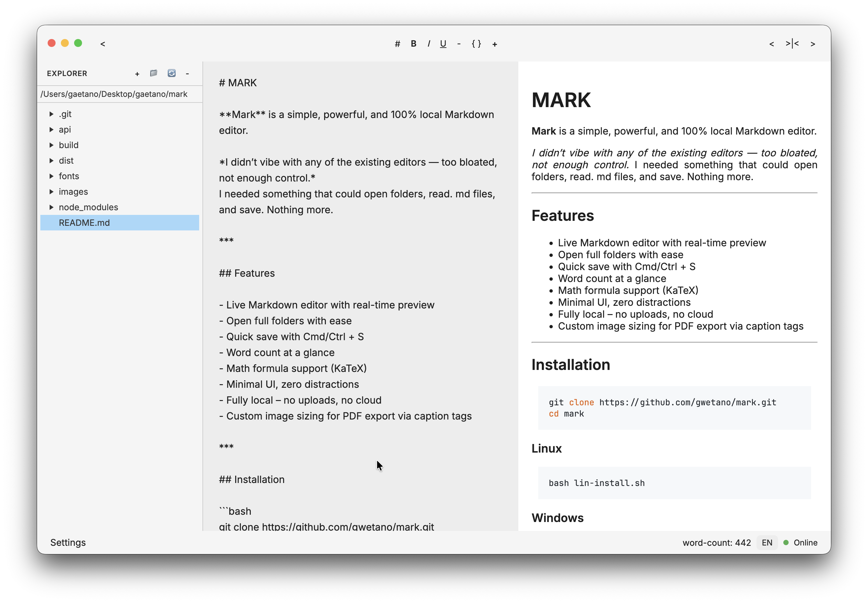Open a folder via Explorer folder icon
868x603 pixels.
click(153, 73)
